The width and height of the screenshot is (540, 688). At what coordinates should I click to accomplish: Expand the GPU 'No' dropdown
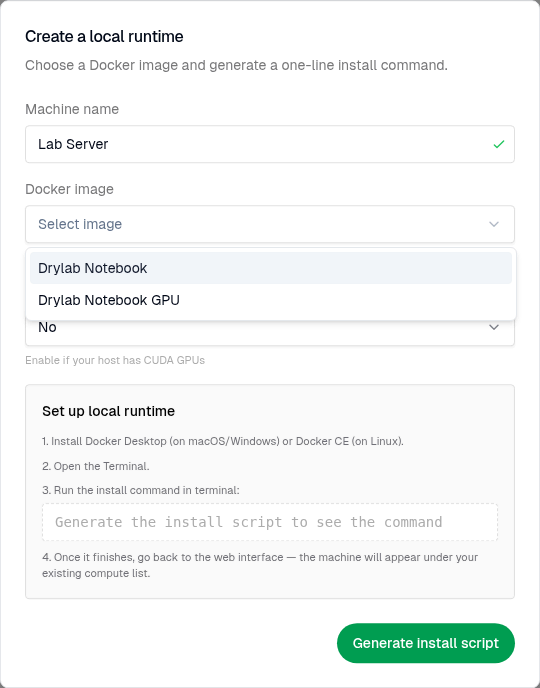pos(270,332)
